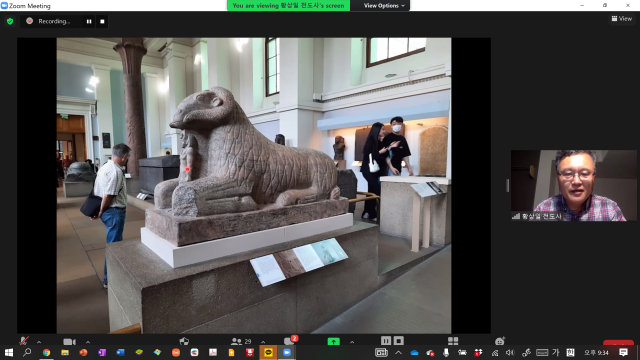Expand audio options arrow beside microphone
The image size is (640, 360).
pos(39,342)
